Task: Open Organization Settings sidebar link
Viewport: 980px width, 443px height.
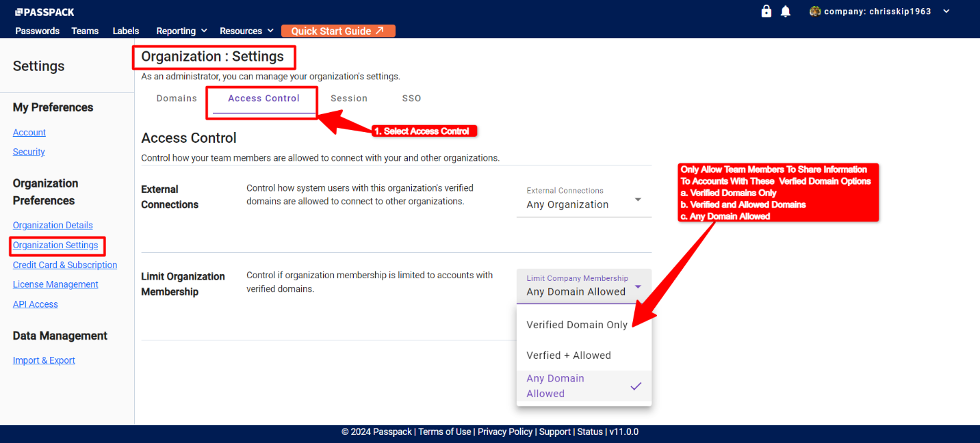Action: [x=55, y=245]
